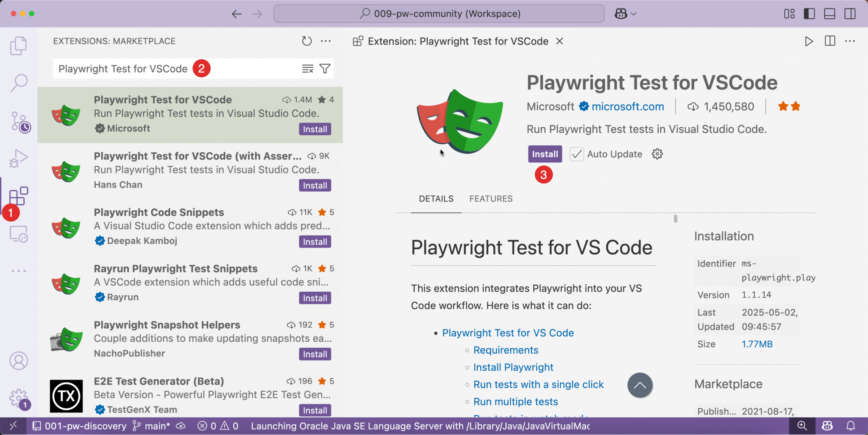The image size is (868, 435).
Task: Open the Explorer view in activity bar
Action: click(x=18, y=46)
